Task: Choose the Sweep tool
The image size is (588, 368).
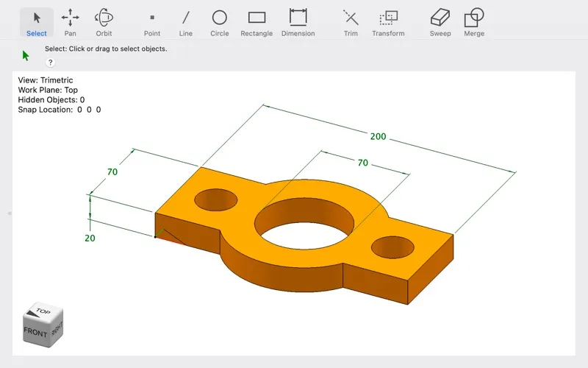Action: (x=440, y=23)
